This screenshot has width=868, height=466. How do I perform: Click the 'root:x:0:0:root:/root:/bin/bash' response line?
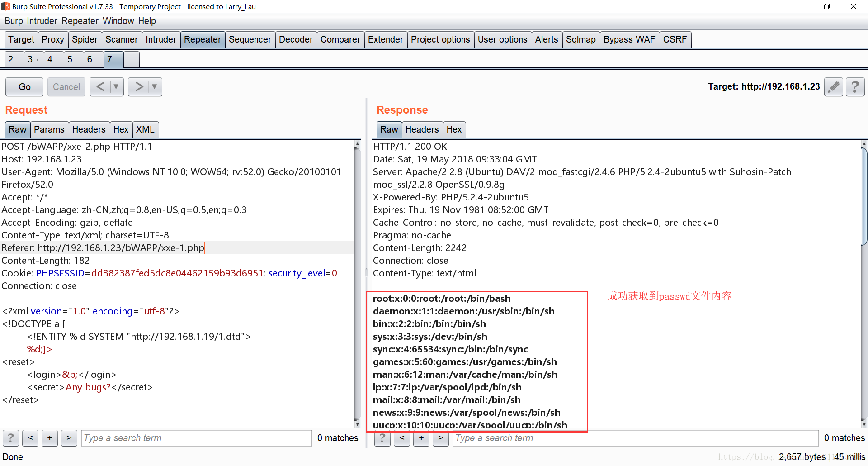[x=442, y=299]
